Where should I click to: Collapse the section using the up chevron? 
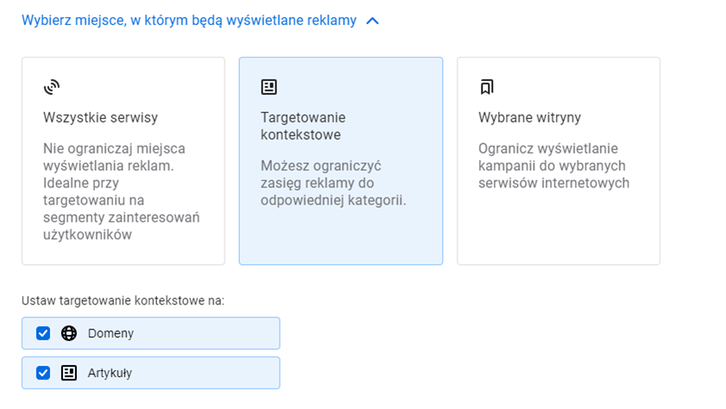[x=373, y=20]
